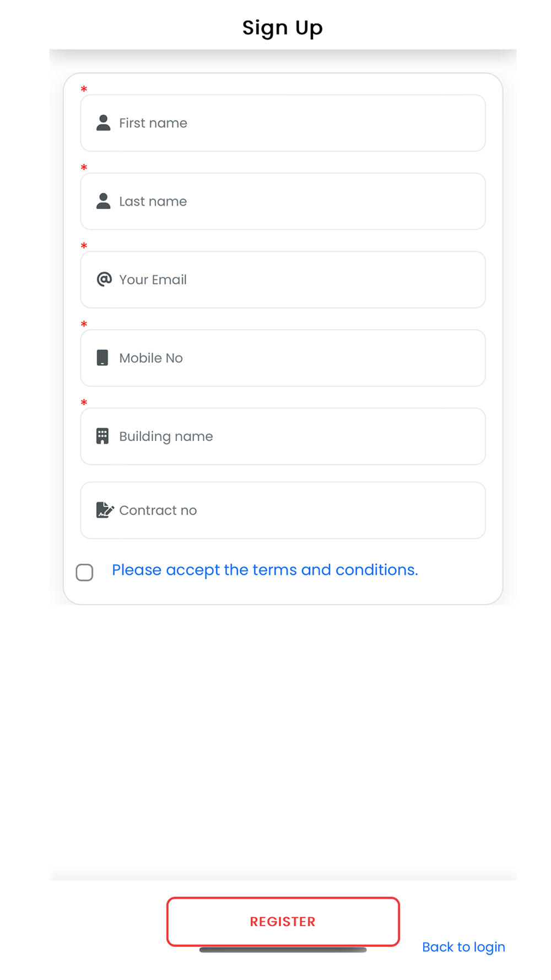The width and height of the screenshot is (551, 980).
Task: Select the Mobile No input field
Action: [298, 358]
